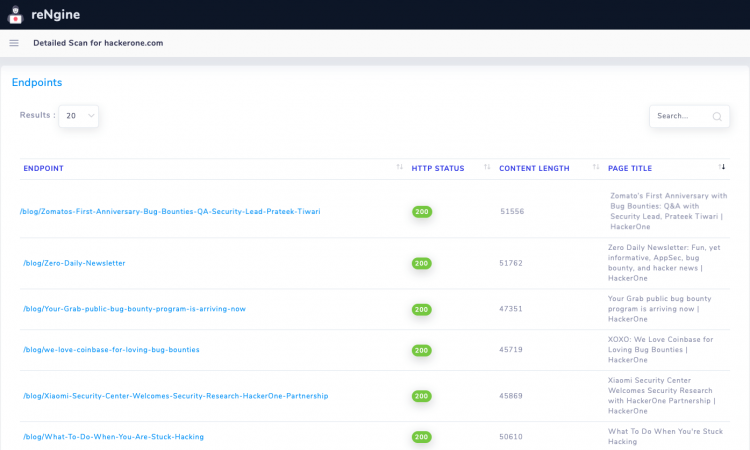750x450 pixels.
Task: Click Xiaomi Security Center Welcomes title text
Action: coord(662,395)
